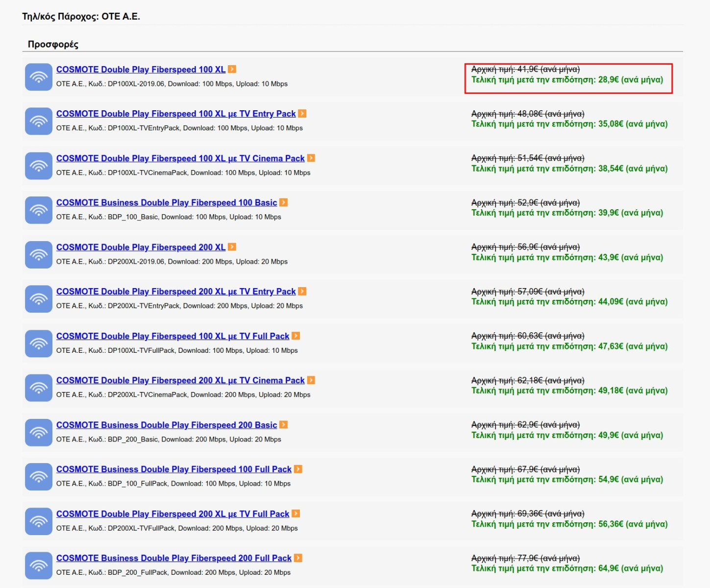Screen dimensions: 710x588
Task: Click wifi icon beside Business 100 Full Pack
Action: [x=39, y=477]
